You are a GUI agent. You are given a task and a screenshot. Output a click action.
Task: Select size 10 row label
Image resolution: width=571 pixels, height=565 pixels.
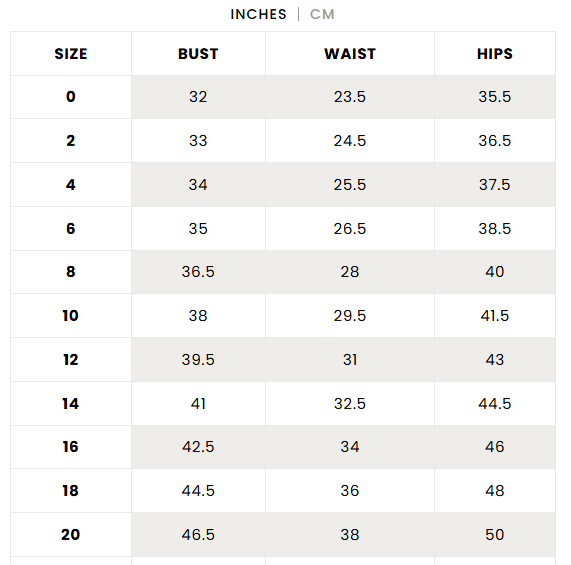click(x=71, y=316)
